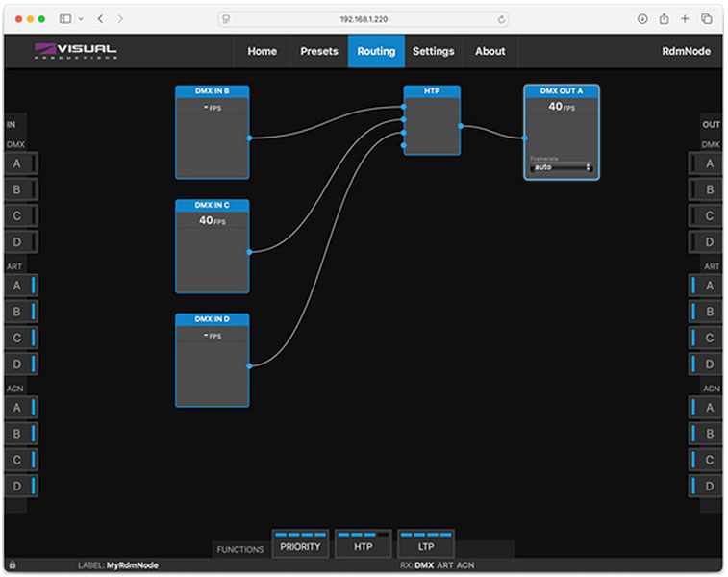Image resolution: width=728 pixels, height=577 pixels.
Task: Click the DMX IN B output connector
Action: (x=249, y=138)
